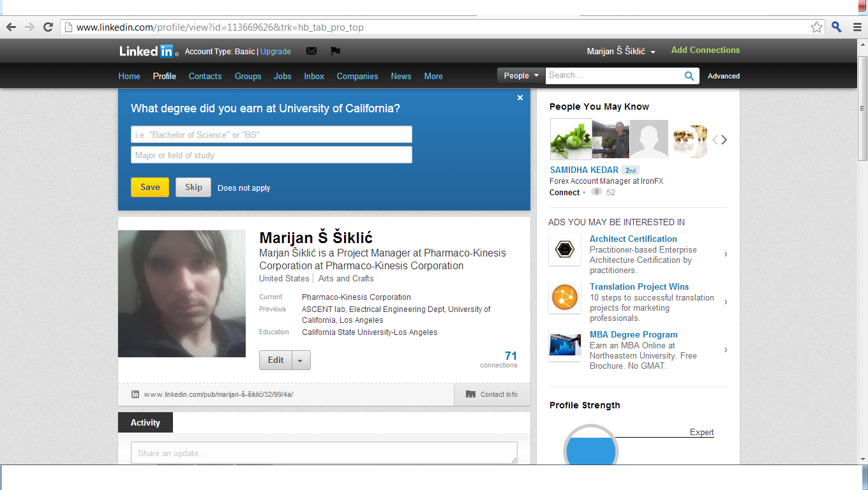Click the LinkedIn logo

[147, 51]
